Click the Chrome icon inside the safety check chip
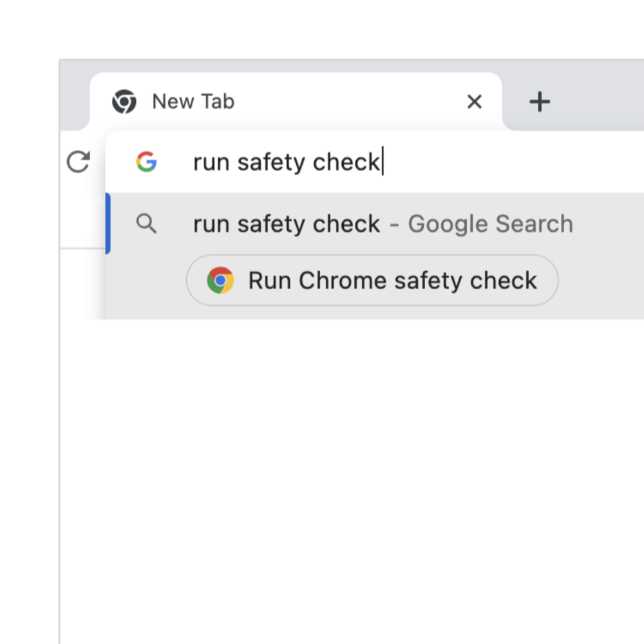644x644 pixels. pos(221,280)
